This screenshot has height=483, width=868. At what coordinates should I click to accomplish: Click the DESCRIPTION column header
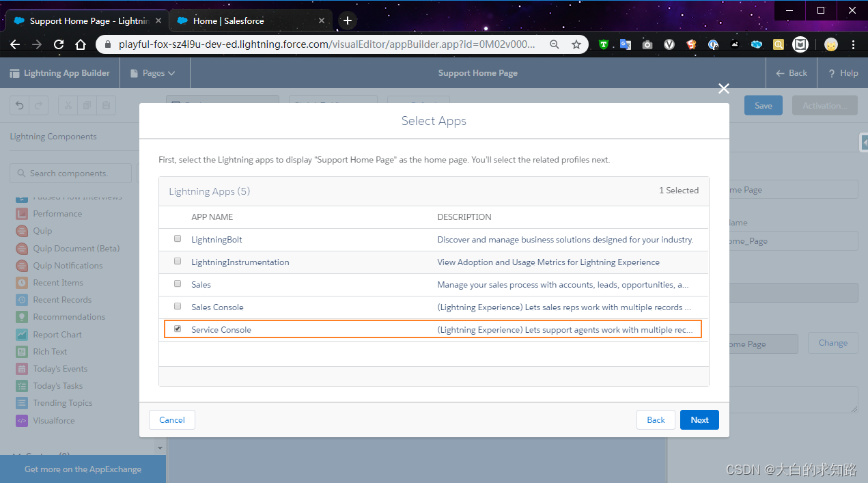(464, 217)
